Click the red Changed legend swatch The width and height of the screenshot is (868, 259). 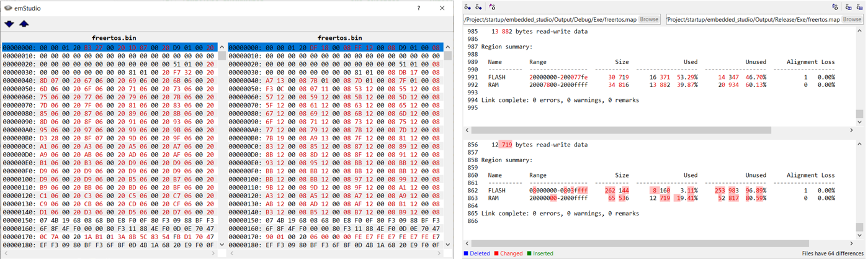click(x=496, y=253)
